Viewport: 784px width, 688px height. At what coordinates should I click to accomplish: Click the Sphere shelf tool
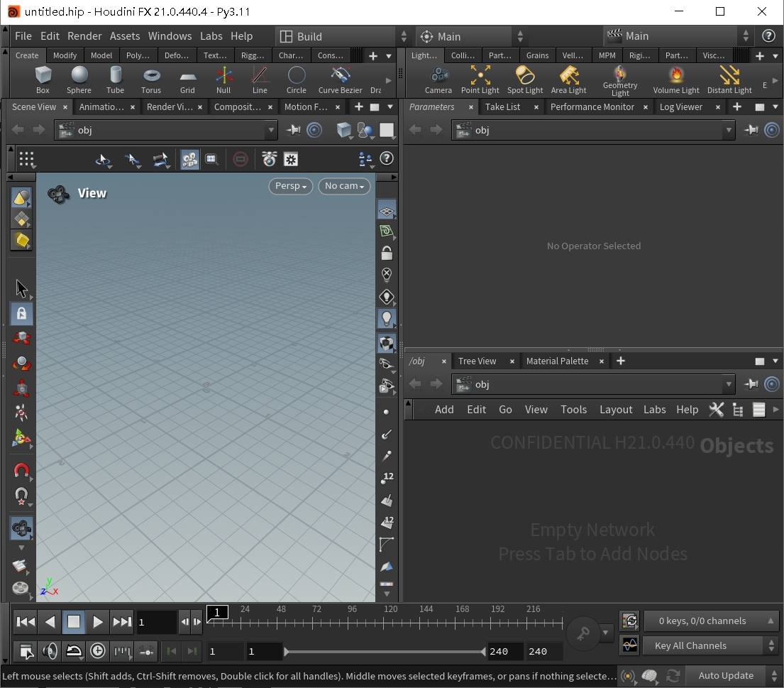coord(79,79)
